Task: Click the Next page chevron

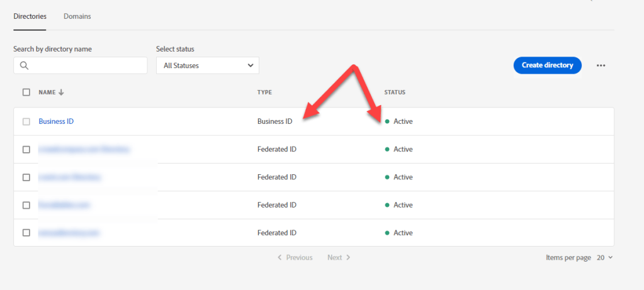Action: click(348, 257)
